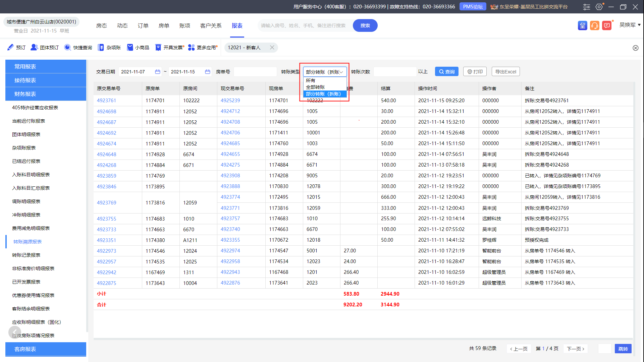Click the 搜索 search button

click(x=365, y=25)
